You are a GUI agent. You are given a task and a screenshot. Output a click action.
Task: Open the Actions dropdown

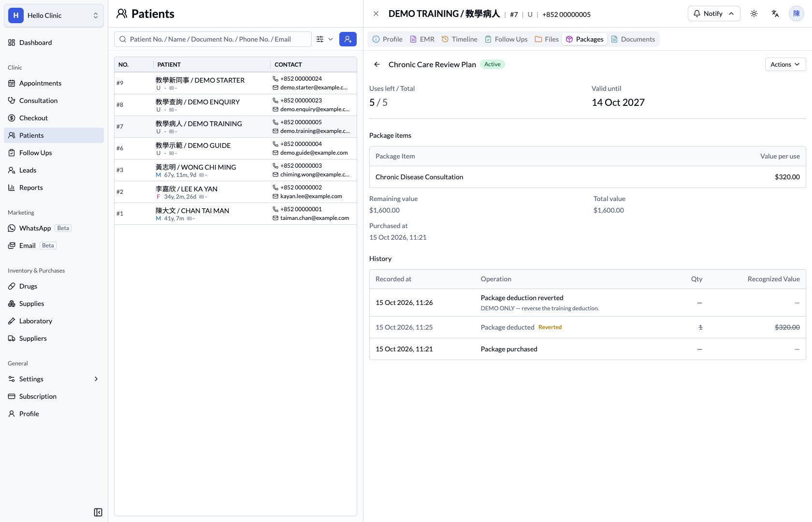[785, 64]
